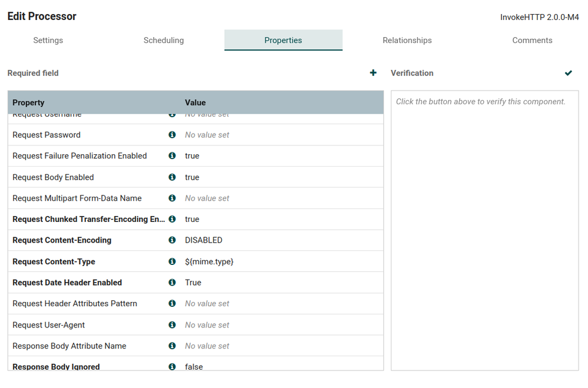The height and width of the screenshot is (388, 588).
Task: Show info for Response Body Attribute Name
Action: point(172,346)
